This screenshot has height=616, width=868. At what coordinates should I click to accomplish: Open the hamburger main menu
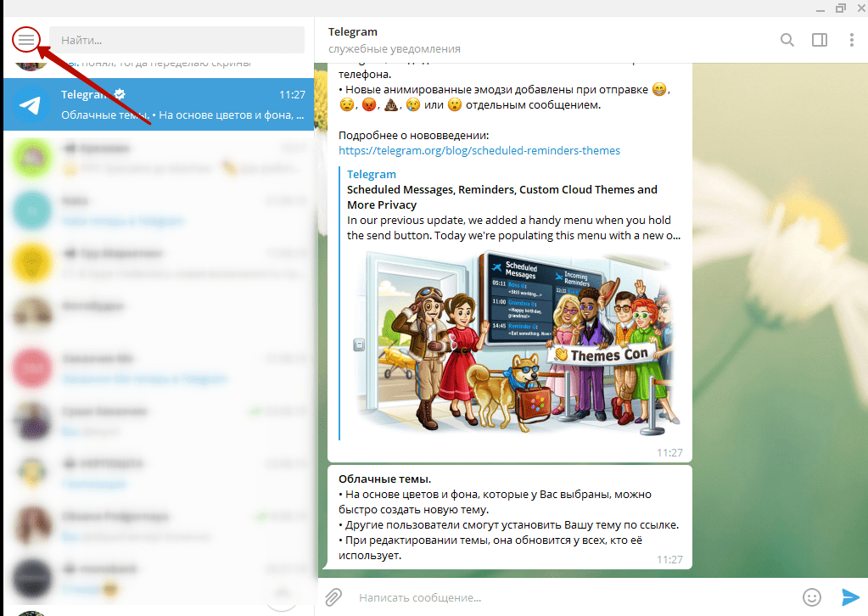pos(26,40)
